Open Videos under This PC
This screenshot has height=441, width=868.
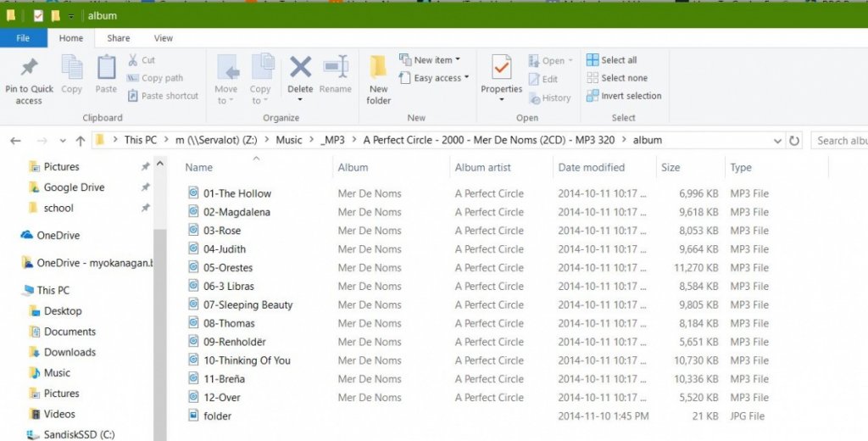(52, 414)
